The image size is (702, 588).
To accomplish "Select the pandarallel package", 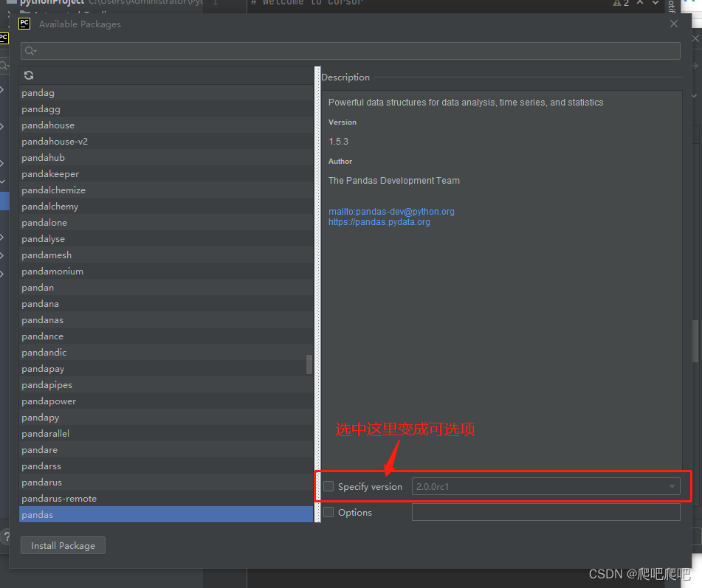I will 166,434.
